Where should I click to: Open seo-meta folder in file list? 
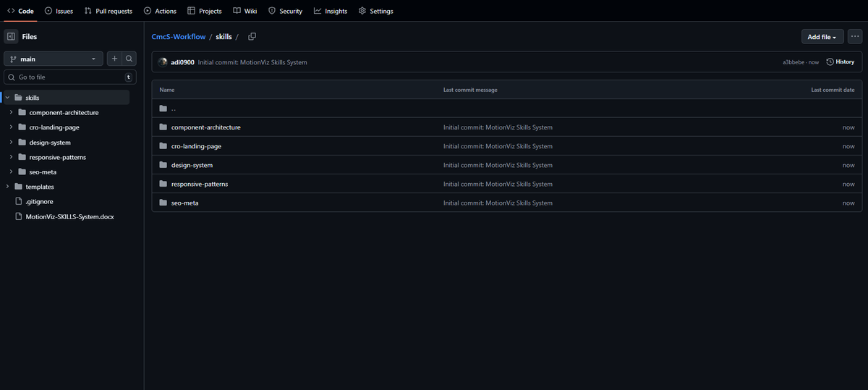pos(184,203)
